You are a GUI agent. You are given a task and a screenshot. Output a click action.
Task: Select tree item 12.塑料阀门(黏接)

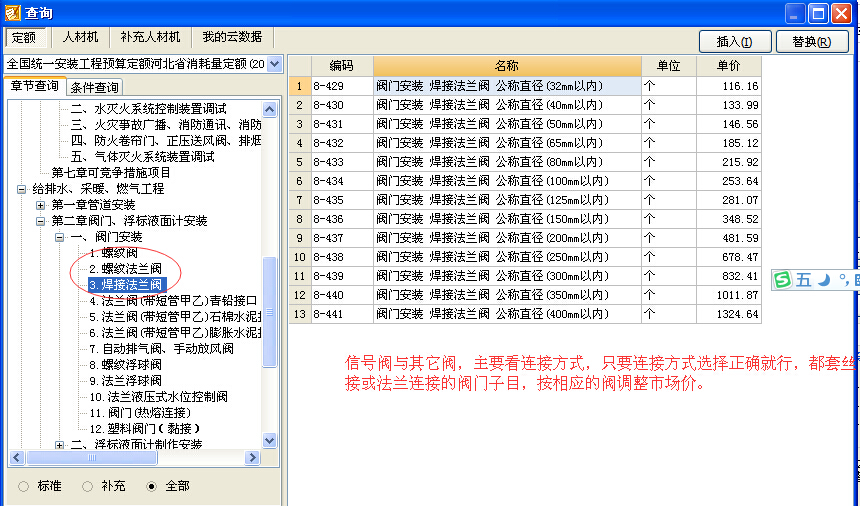point(144,429)
